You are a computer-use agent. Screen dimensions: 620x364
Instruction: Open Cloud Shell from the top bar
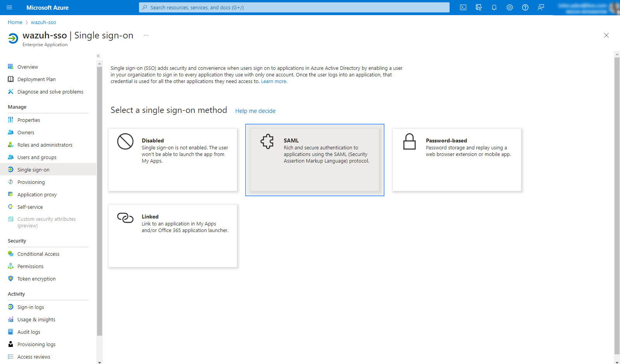[463, 7]
